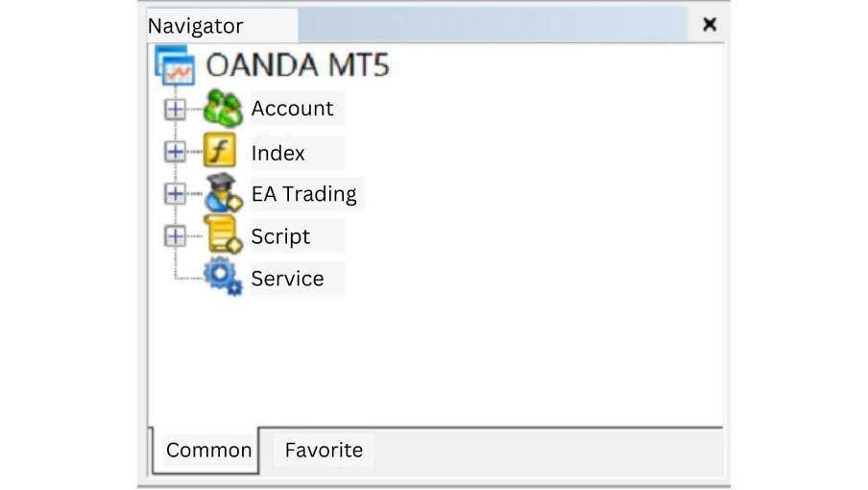Screen dimensions: 868x490
Task: Open the Favorite tab
Action: pos(324,450)
